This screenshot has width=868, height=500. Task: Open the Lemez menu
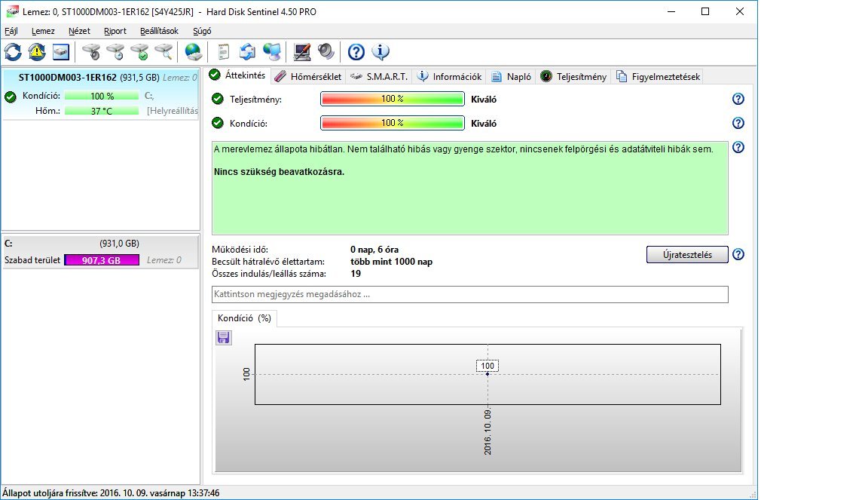pyautogui.click(x=43, y=31)
